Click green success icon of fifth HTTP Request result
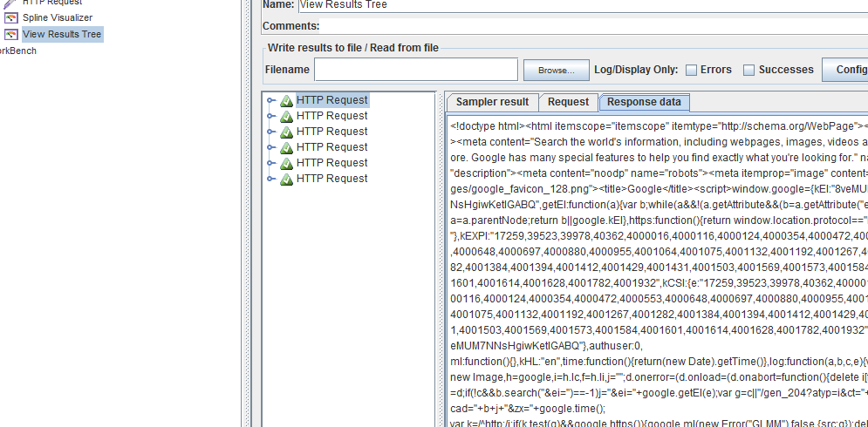Screen dimensions: 868x427 (286, 163)
